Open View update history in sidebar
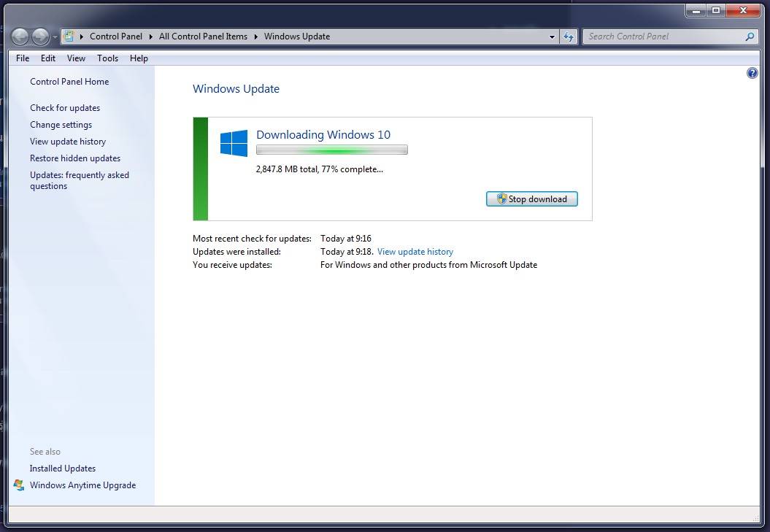The image size is (770, 532). [68, 142]
